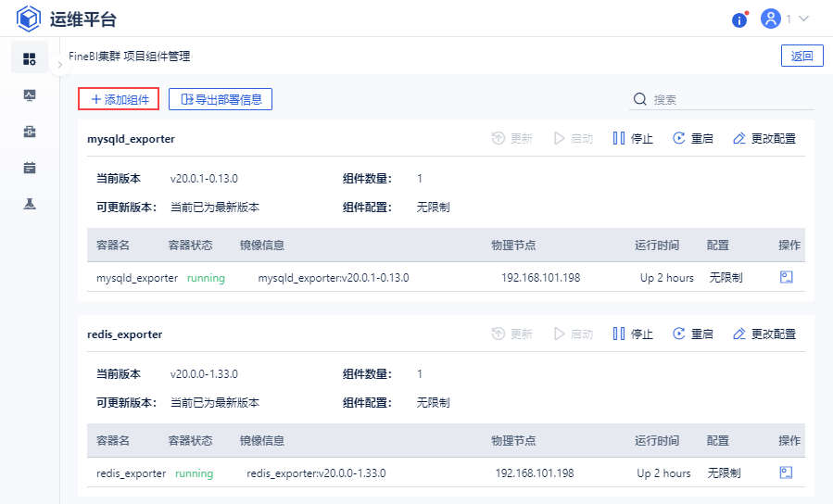Click the 添加组件 button
833x504 pixels.
point(119,99)
